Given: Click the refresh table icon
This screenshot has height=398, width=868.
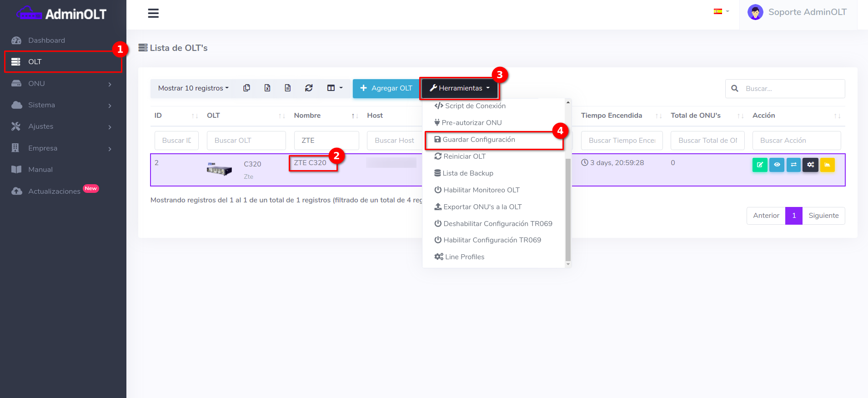Looking at the screenshot, I should (x=309, y=88).
